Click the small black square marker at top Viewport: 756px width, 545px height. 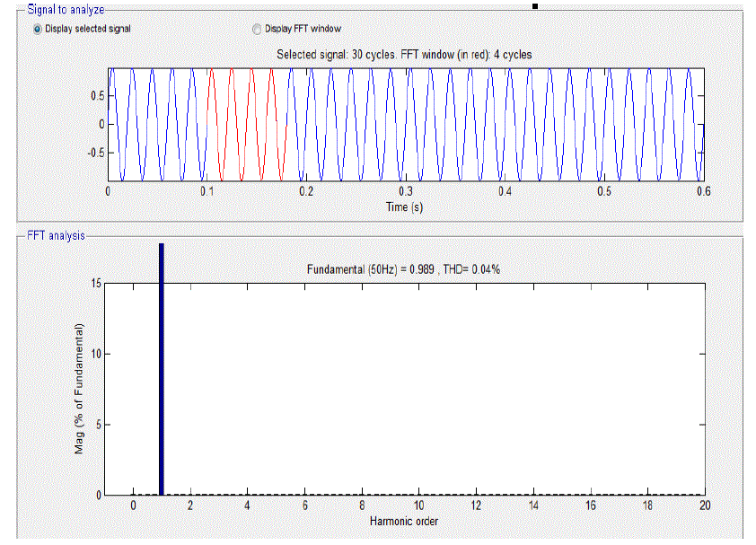point(535,5)
